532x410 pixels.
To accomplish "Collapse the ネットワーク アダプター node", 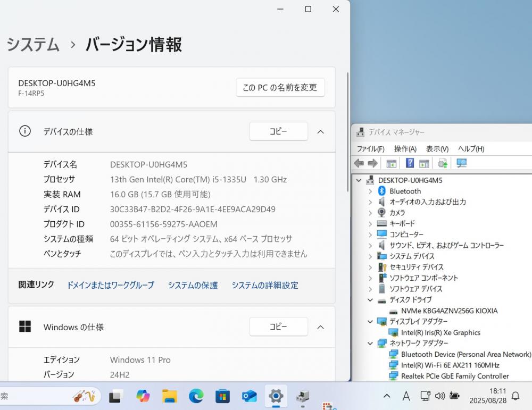I will click(x=370, y=343).
